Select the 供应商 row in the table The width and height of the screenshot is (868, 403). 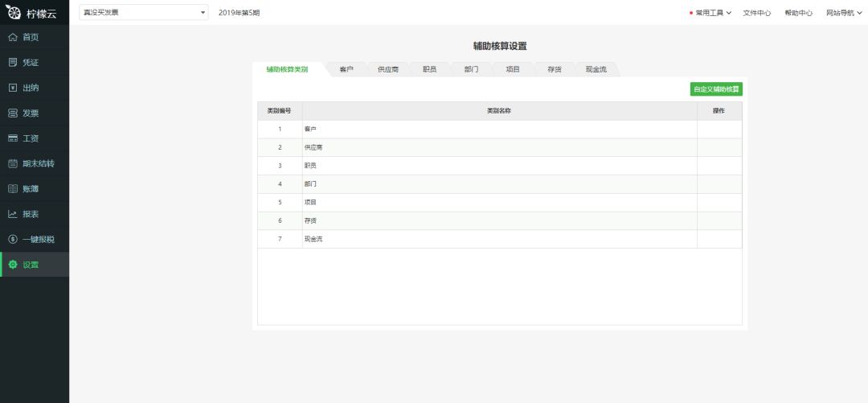point(500,147)
